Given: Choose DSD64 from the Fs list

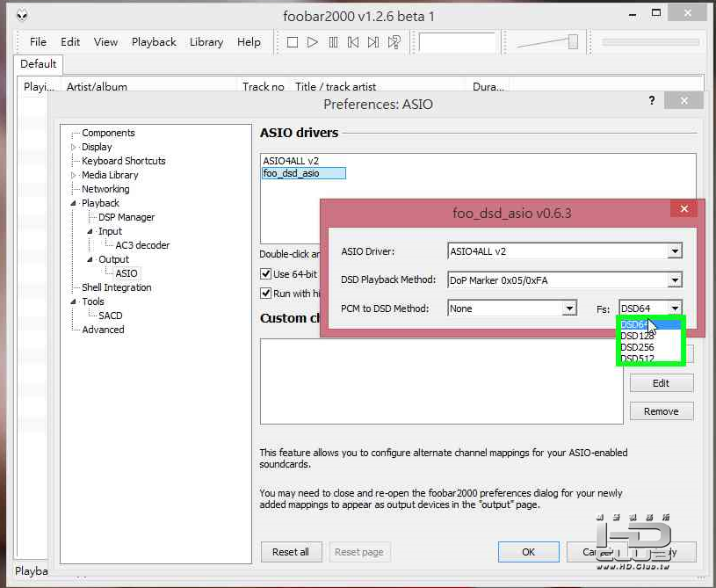Looking at the screenshot, I should coord(650,325).
